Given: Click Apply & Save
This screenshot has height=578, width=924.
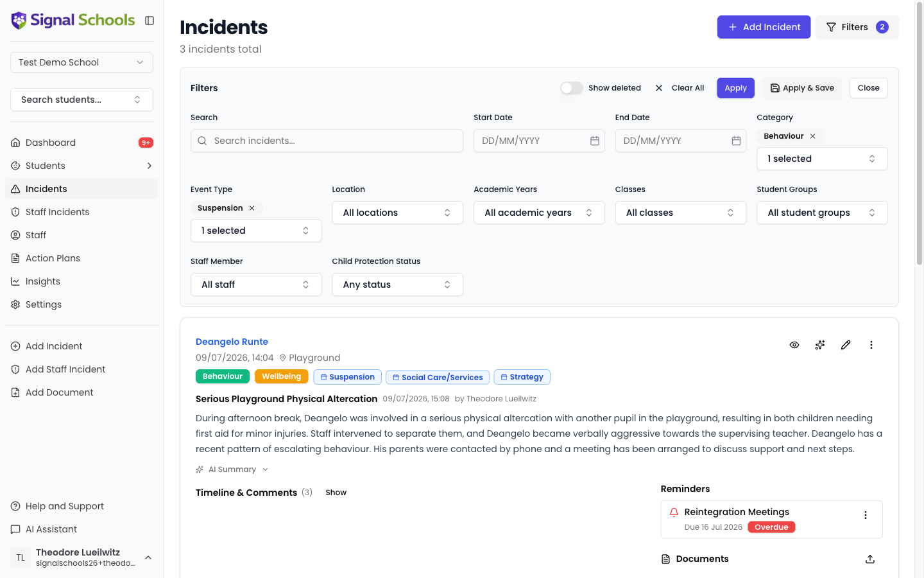Looking at the screenshot, I should pos(802,88).
